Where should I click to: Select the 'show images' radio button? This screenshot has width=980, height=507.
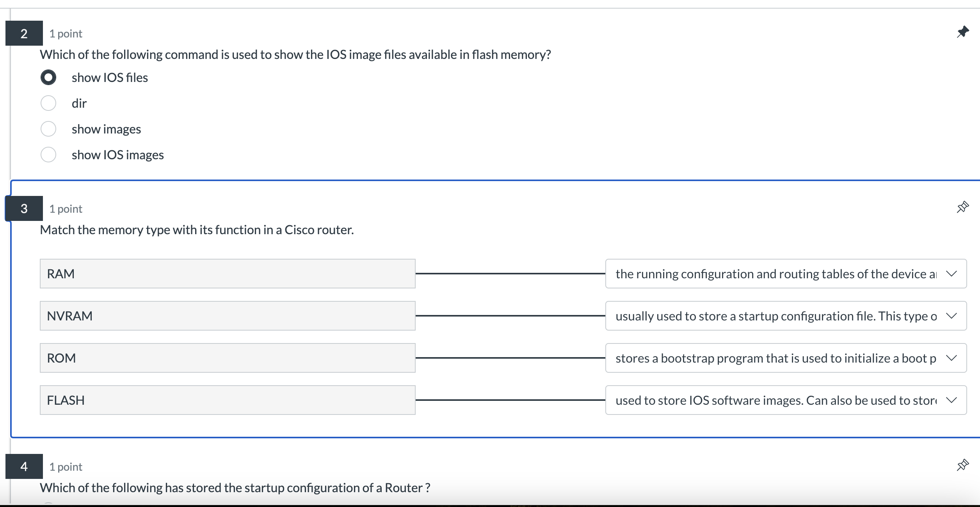click(x=48, y=129)
